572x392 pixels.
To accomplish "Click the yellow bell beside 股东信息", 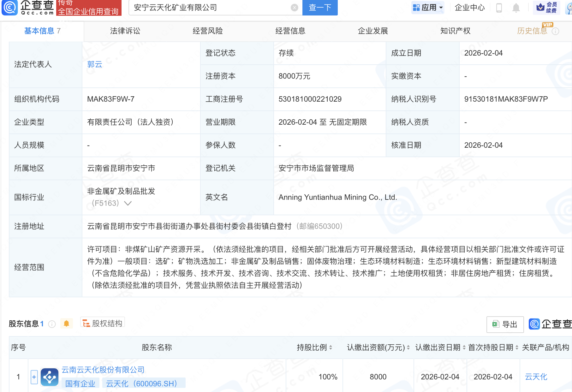I will coord(66,324).
